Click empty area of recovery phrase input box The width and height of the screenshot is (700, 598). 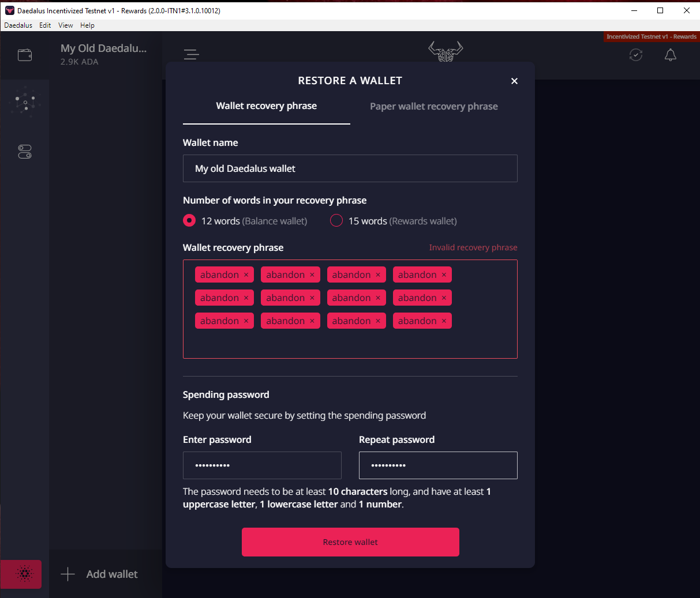coord(350,344)
